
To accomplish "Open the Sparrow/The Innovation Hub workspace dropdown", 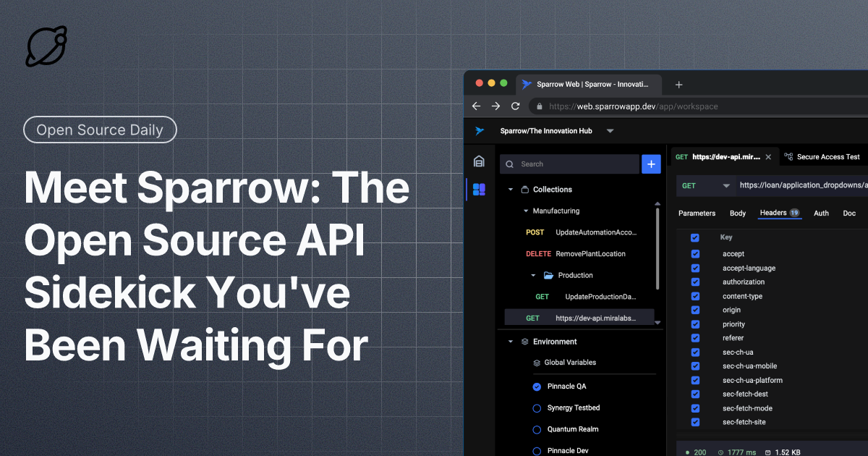I will (610, 131).
